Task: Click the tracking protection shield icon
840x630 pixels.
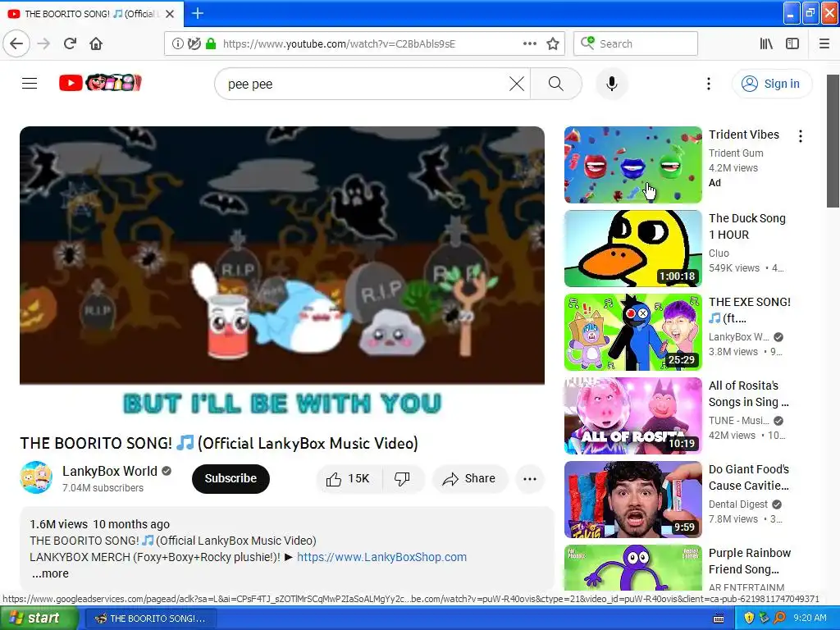Action: [194, 44]
